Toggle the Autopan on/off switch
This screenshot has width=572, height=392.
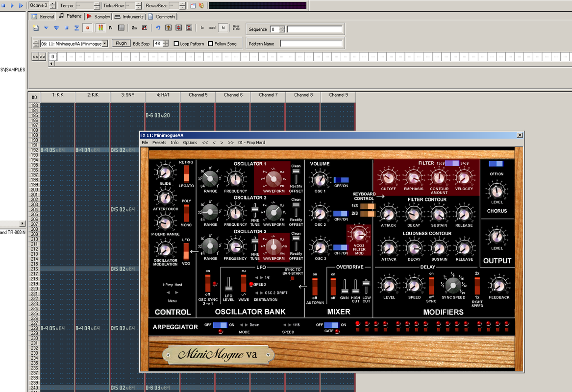315,287
